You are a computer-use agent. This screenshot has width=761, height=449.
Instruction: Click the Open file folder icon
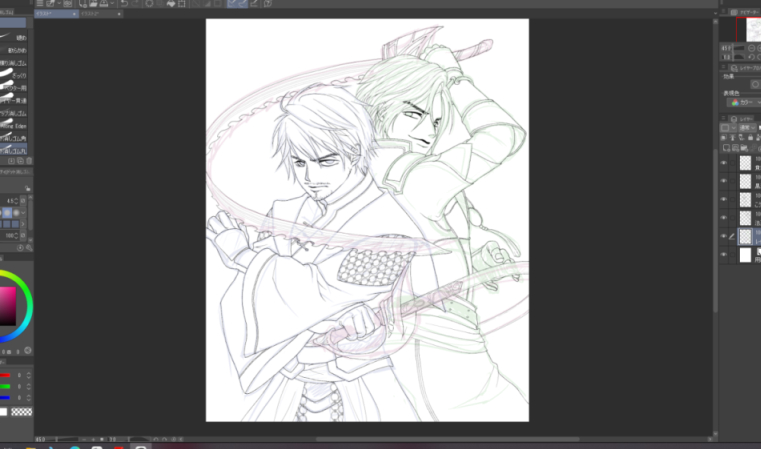93,3
